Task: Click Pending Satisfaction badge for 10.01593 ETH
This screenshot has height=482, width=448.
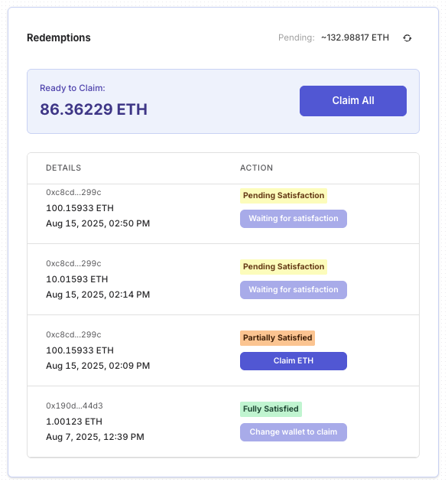Action: [x=284, y=267]
